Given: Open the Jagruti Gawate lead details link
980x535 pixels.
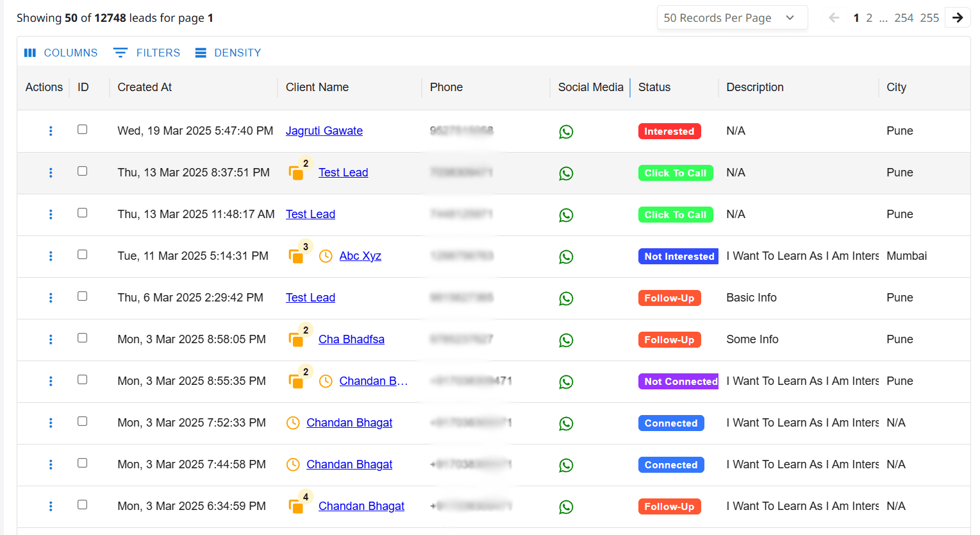Looking at the screenshot, I should point(324,130).
